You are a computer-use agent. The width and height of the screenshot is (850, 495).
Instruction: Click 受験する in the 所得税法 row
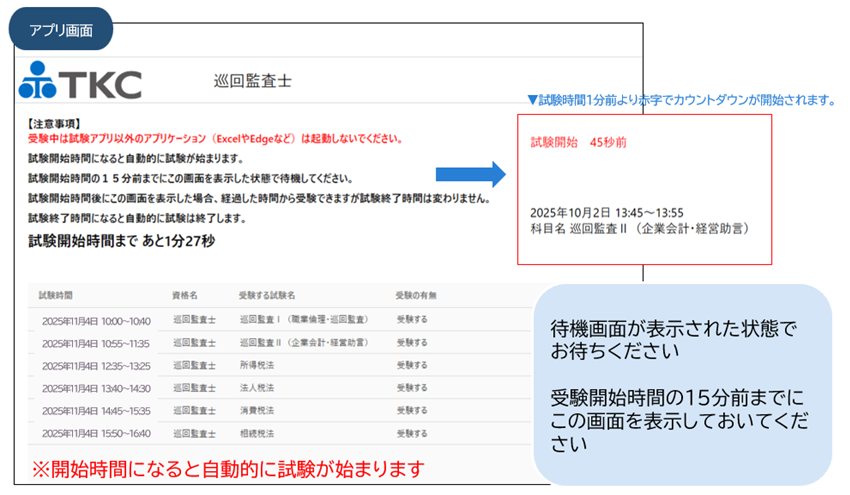pyautogui.click(x=412, y=365)
